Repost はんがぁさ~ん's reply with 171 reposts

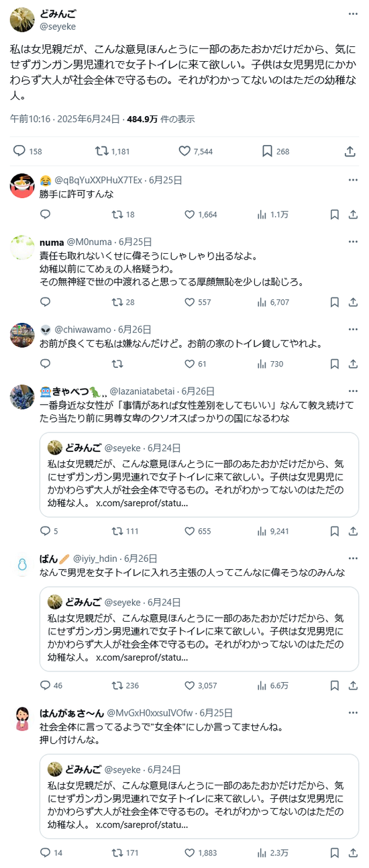pos(125,853)
